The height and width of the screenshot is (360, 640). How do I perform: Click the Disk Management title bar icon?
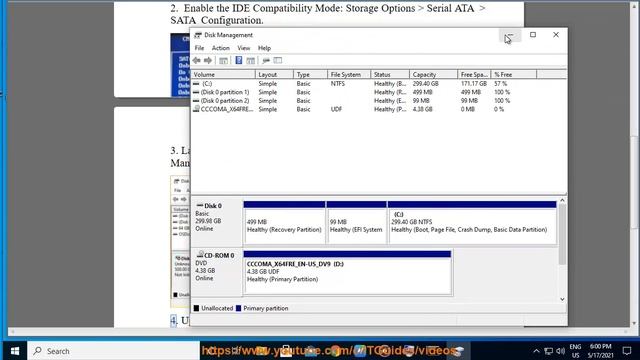198,35
